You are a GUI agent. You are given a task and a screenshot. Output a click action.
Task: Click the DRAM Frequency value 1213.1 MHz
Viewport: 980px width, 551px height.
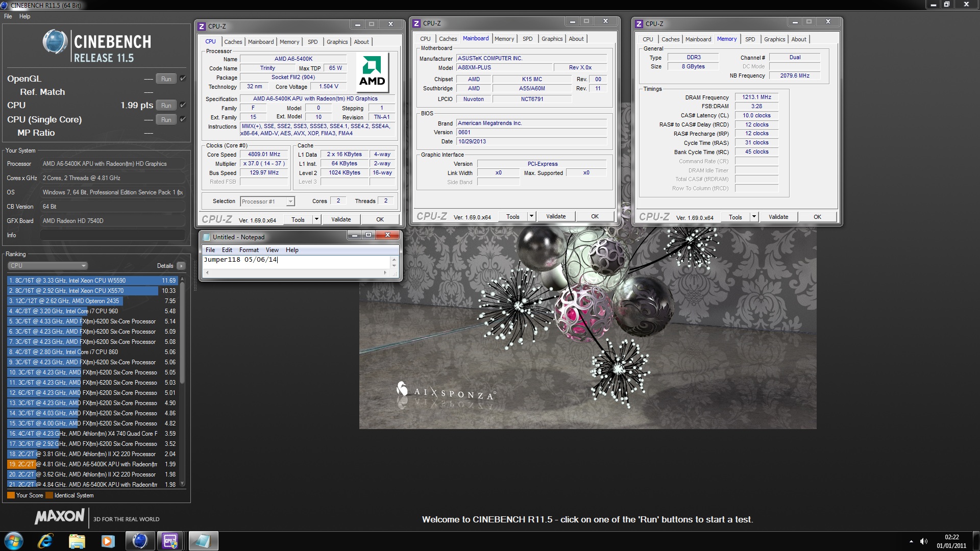756,97
